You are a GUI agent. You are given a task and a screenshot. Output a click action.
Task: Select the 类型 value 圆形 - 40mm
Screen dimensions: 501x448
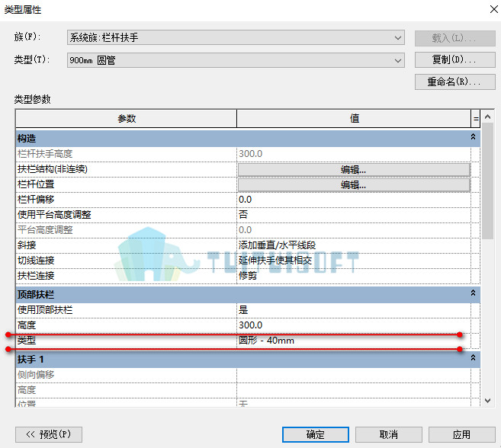tap(354, 341)
